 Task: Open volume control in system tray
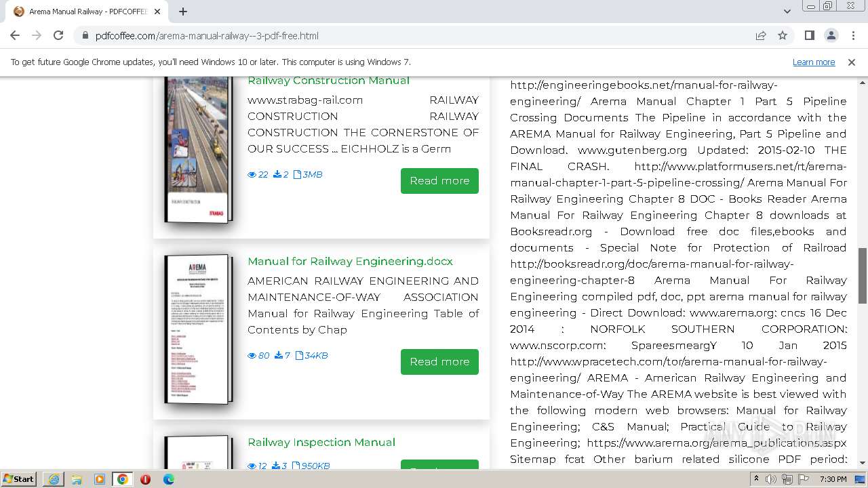coord(771,479)
